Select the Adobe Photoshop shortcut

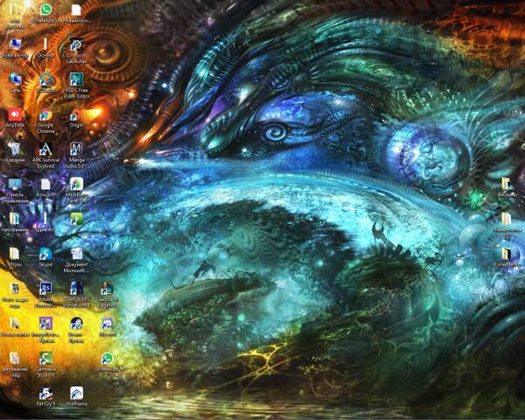(45, 289)
